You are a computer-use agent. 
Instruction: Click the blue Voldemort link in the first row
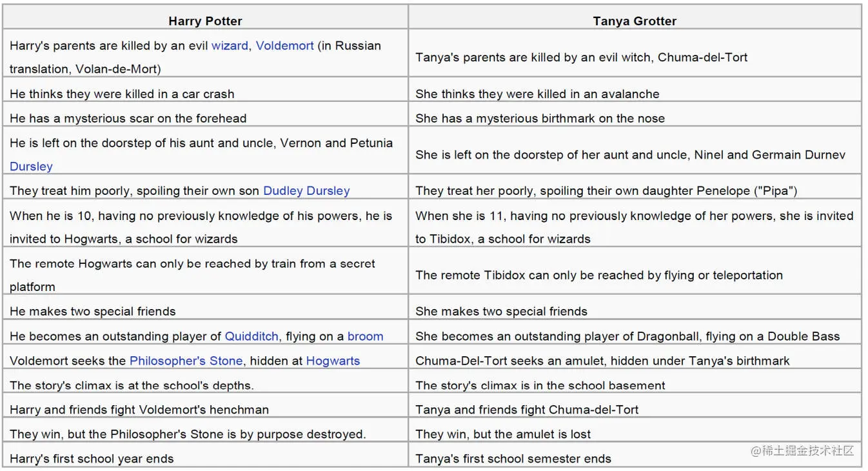pyautogui.click(x=284, y=46)
